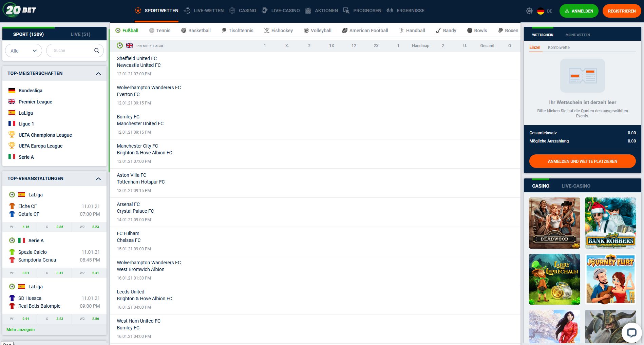The width and height of the screenshot is (644, 345).
Task: Open Prognosen in the top menu
Action: click(x=362, y=11)
